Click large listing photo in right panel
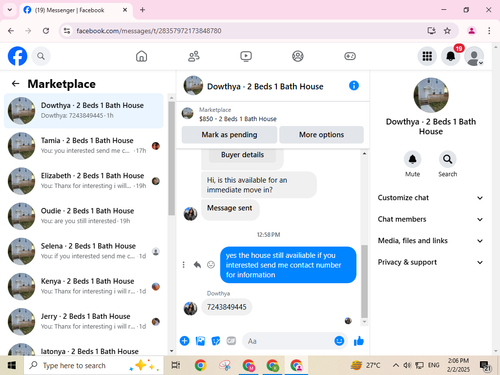This screenshot has width=500, height=375. point(431,95)
